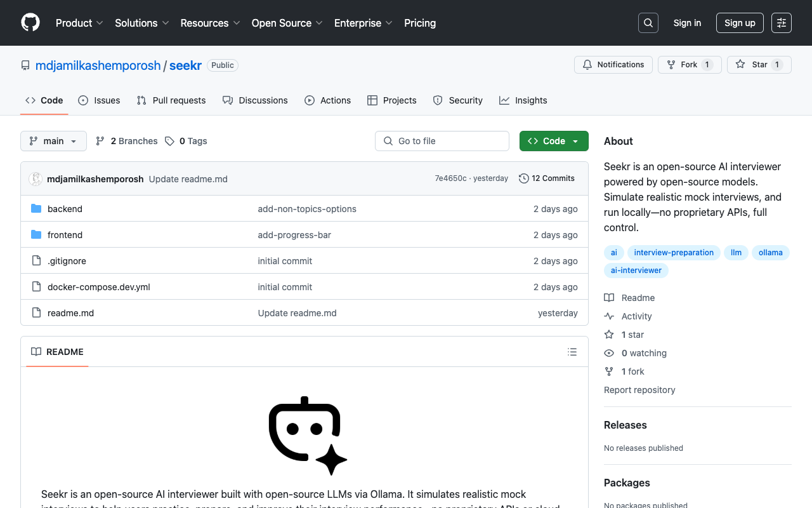Screen dimensions: 812x508
Task: Focus the Go to file search field
Action: coord(442,141)
